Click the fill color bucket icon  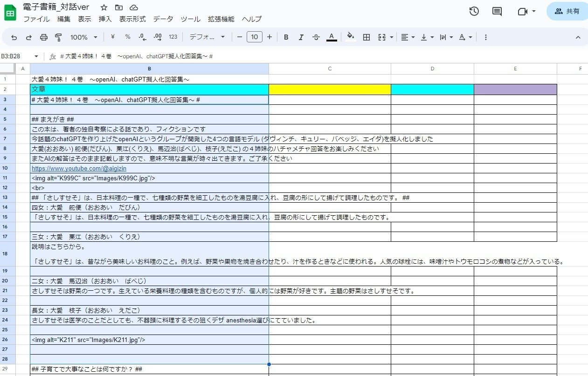pyautogui.click(x=350, y=37)
